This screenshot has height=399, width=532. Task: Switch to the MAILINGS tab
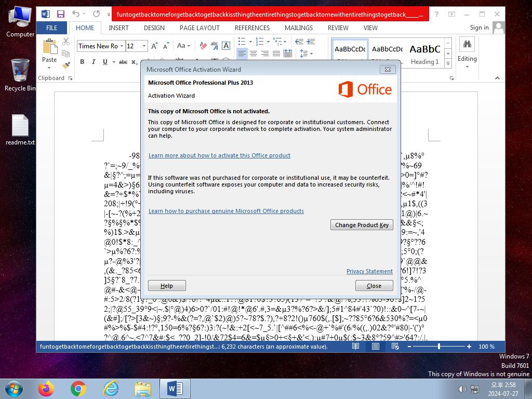[299, 28]
